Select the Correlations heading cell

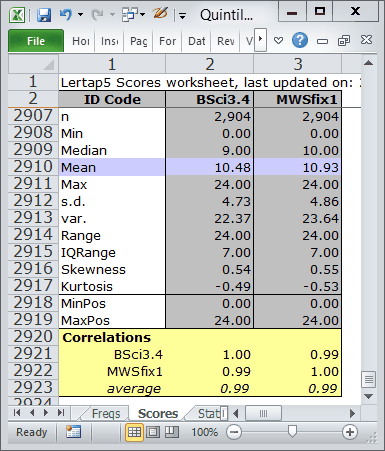click(x=112, y=337)
